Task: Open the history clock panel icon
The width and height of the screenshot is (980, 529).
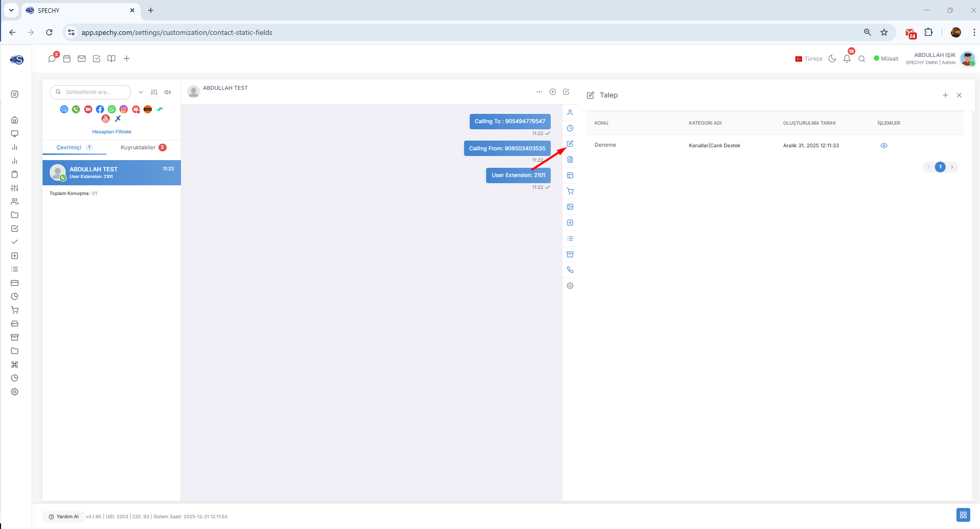Action: tap(570, 128)
